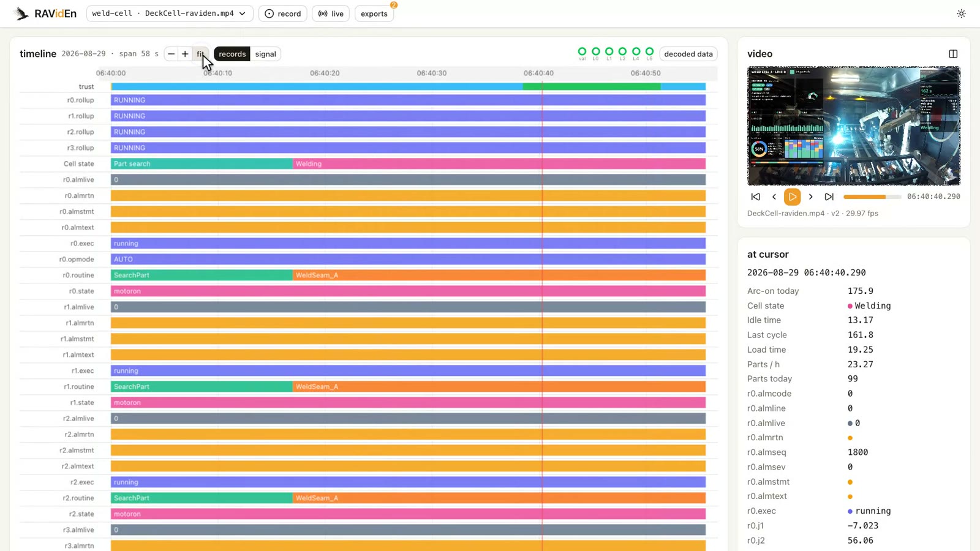Click the DeckCell-raviden.mp4 file info text
980x551 pixels.
813,213
